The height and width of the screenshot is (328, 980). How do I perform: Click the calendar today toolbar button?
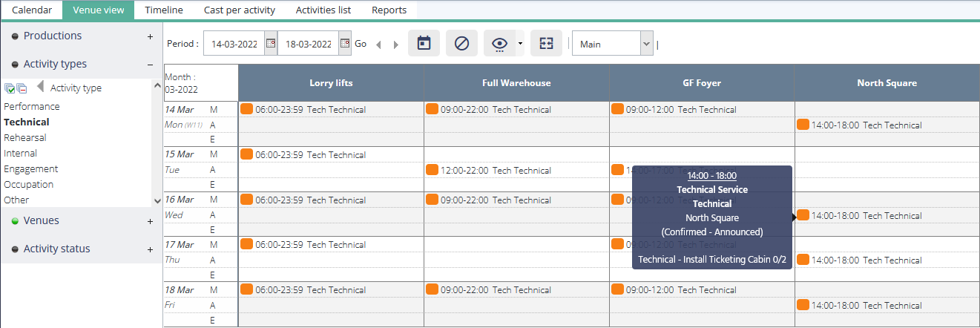424,44
